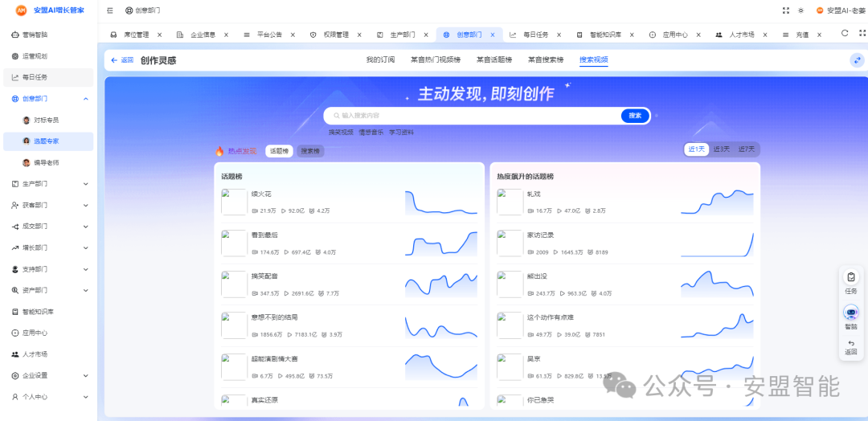Switch to the 充值 tab
868x421 pixels.
click(801, 35)
